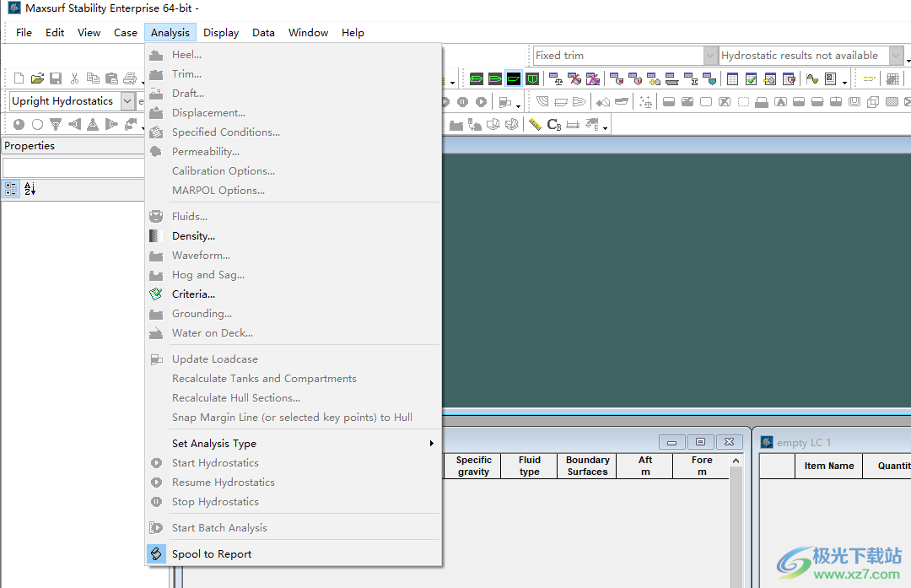Viewport: 911px width, 588px height.
Task: Click the filled sphere shaded view icon
Action: click(x=19, y=124)
